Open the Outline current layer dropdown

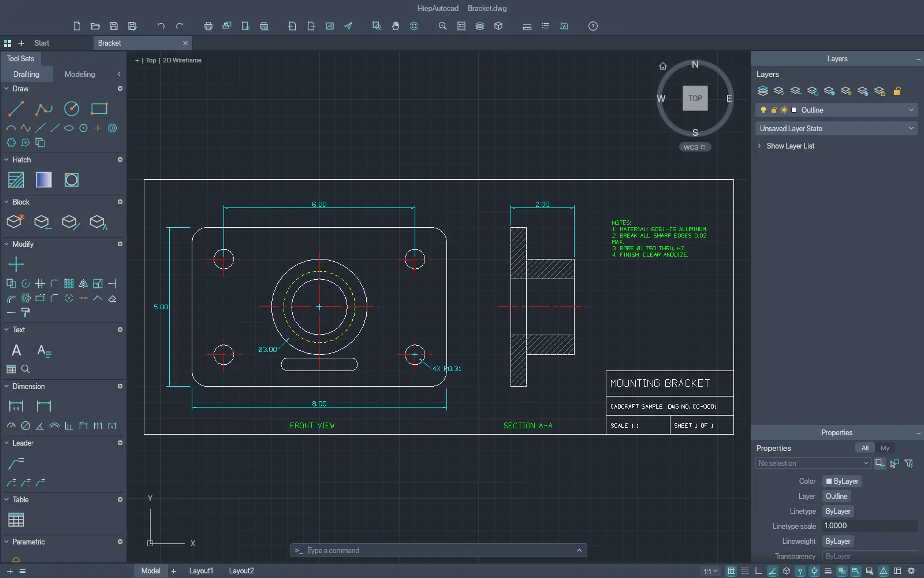[836, 110]
